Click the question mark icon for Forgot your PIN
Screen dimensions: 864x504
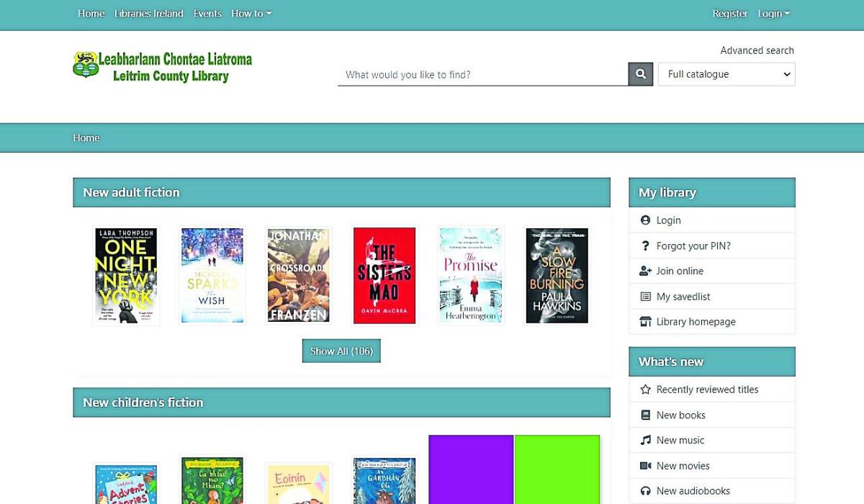pyautogui.click(x=646, y=246)
